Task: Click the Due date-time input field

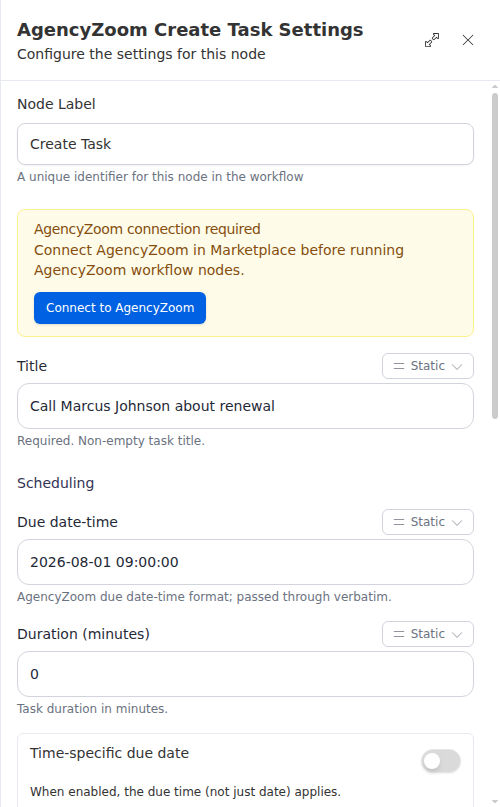Action: [245, 562]
